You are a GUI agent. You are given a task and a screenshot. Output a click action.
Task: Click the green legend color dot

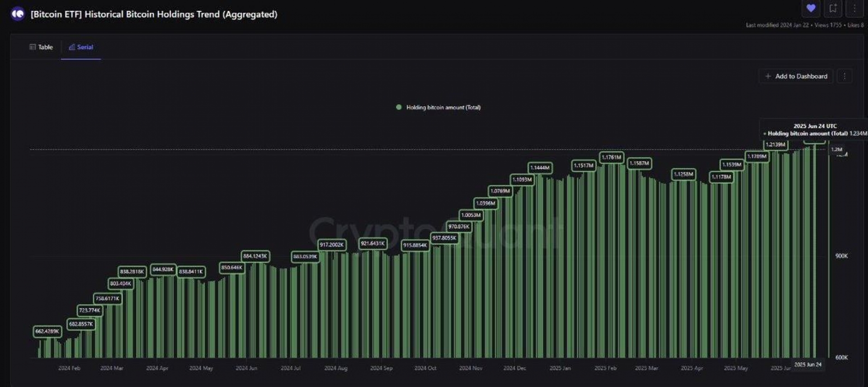click(x=399, y=107)
